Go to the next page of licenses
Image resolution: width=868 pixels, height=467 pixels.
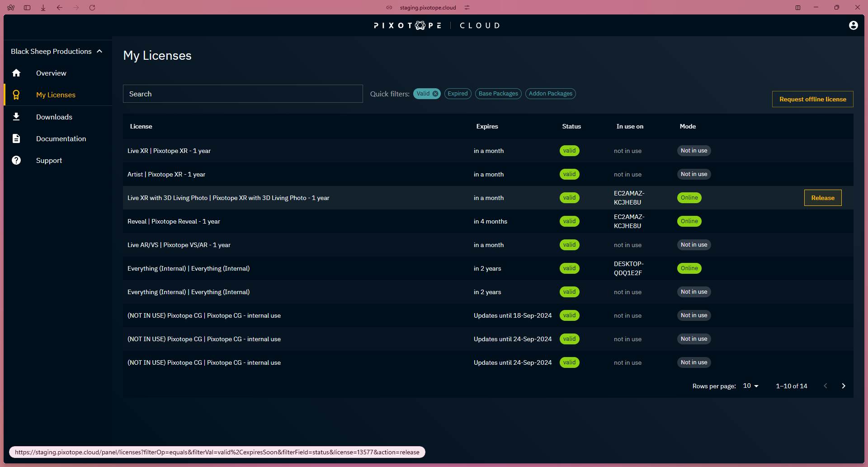(843, 386)
